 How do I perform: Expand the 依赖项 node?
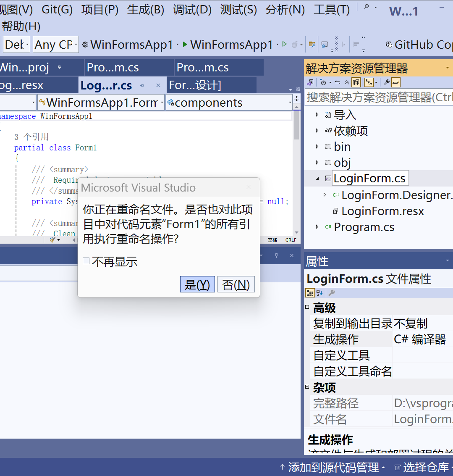[x=317, y=131]
